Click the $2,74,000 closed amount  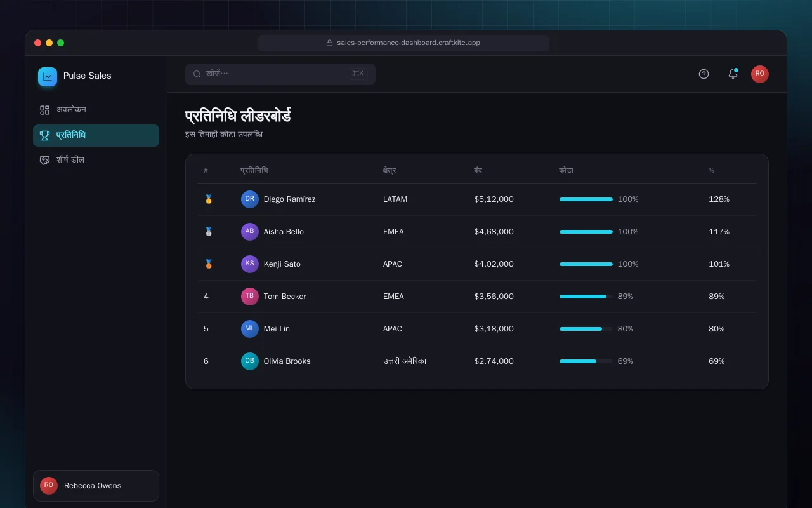tap(494, 361)
